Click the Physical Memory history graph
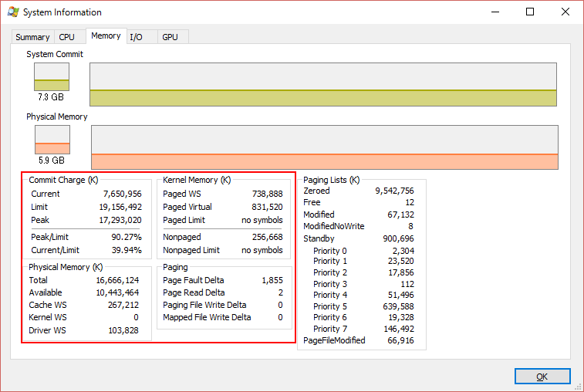584x392 pixels. (x=325, y=147)
